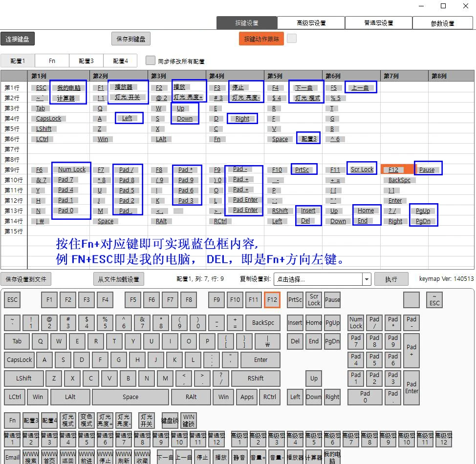Click the 灯光模式 key button
476x464 pixels.
coord(68,421)
